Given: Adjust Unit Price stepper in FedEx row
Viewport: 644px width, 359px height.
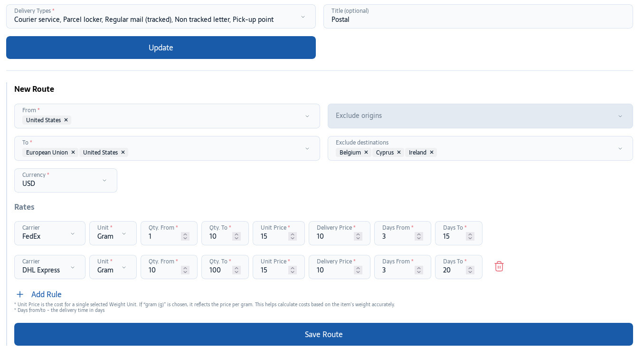Looking at the screenshot, I should [x=293, y=236].
